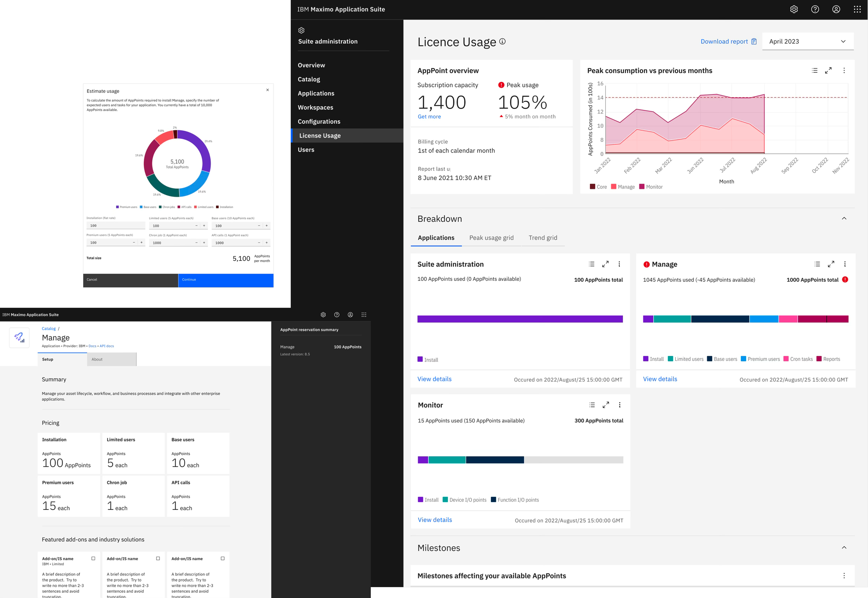Image resolution: width=868 pixels, height=598 pixels.
Task: Open the settings gear in the top header
Action: click(794, 9)
